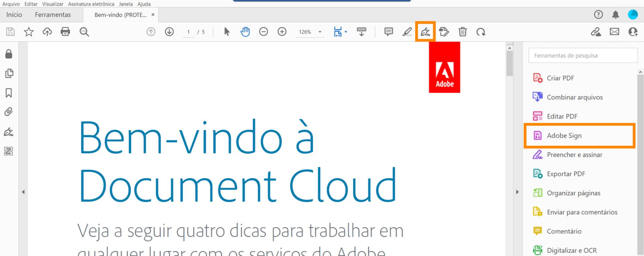Screen dimensions: 644x256
Task: Select the Highlight text pen tool
Action: point(407,32)
